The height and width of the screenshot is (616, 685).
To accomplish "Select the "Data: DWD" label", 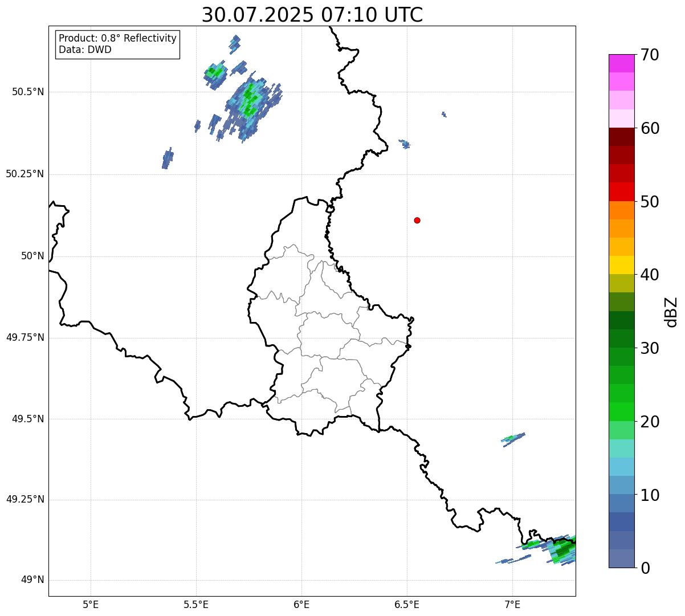I will tap(85, 50).
